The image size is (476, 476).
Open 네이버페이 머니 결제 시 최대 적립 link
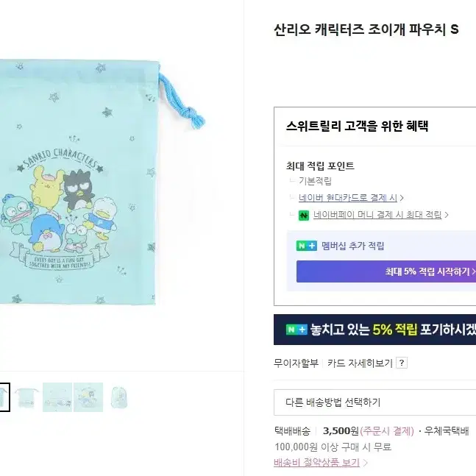click(x=377, y=215)
